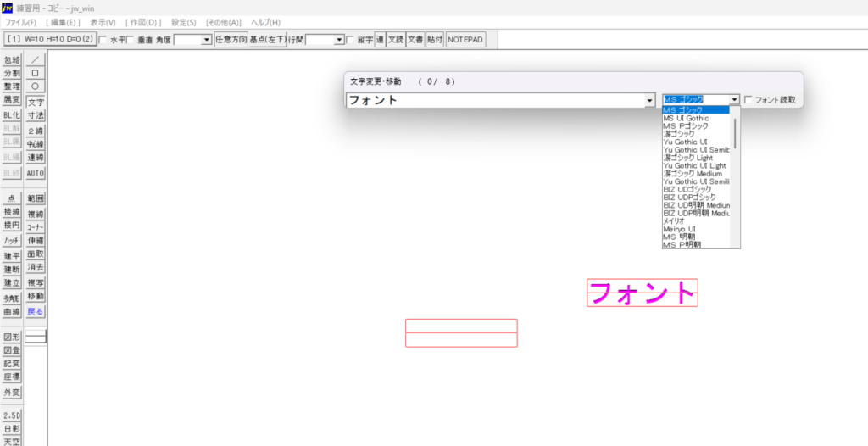Choose メイリオ from the font list
The width and height of the screenshot is (868, 446).
coord(675,220)
